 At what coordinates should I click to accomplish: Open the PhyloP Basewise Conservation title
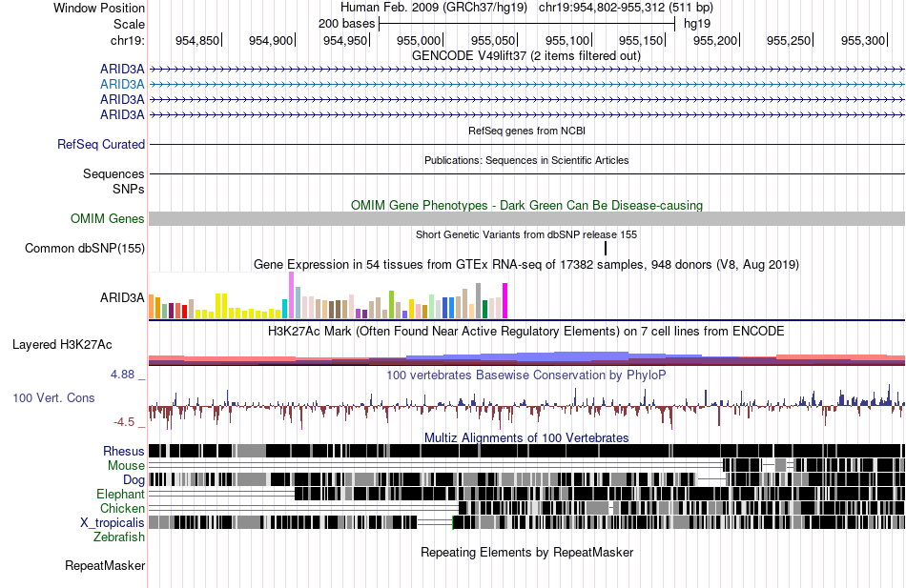click(x=526, y=375)
